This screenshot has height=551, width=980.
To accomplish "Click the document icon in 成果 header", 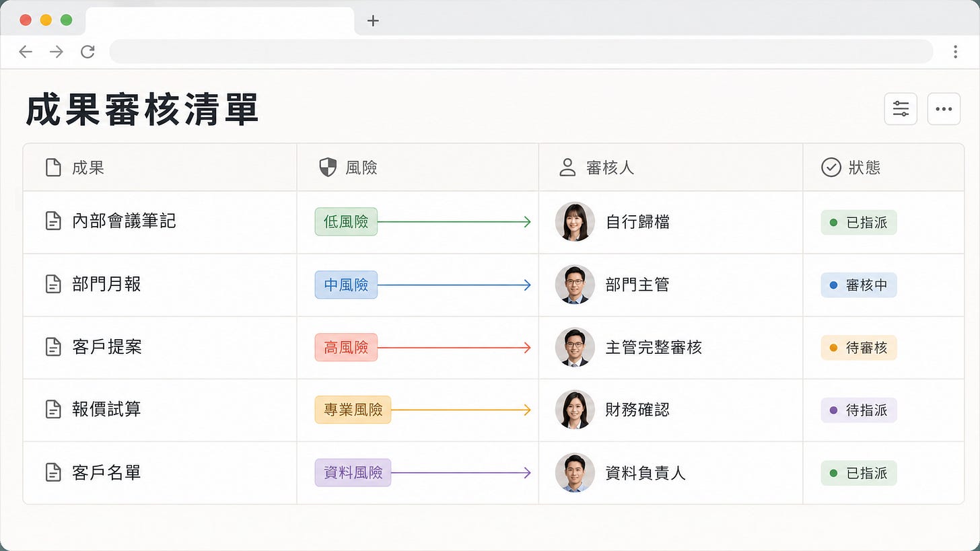I will 53,168.
